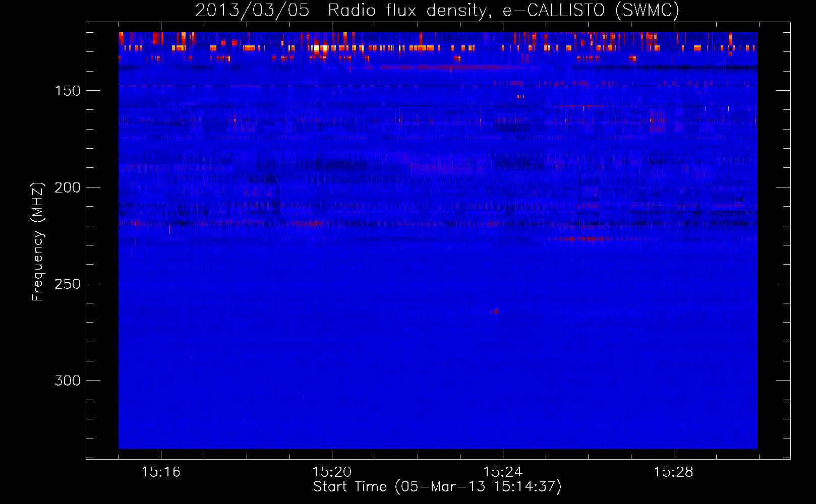Click the 200 frequency tick label

(68, 187)
